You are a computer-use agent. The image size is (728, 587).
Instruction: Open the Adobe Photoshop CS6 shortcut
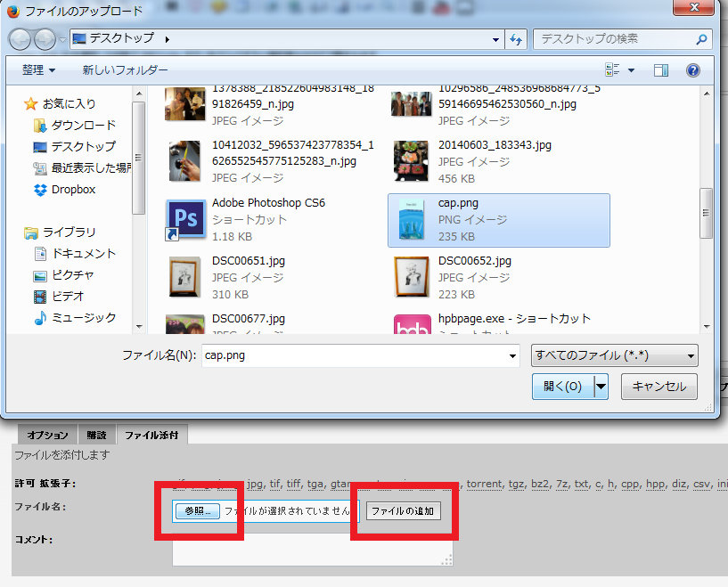pos(186,219)
